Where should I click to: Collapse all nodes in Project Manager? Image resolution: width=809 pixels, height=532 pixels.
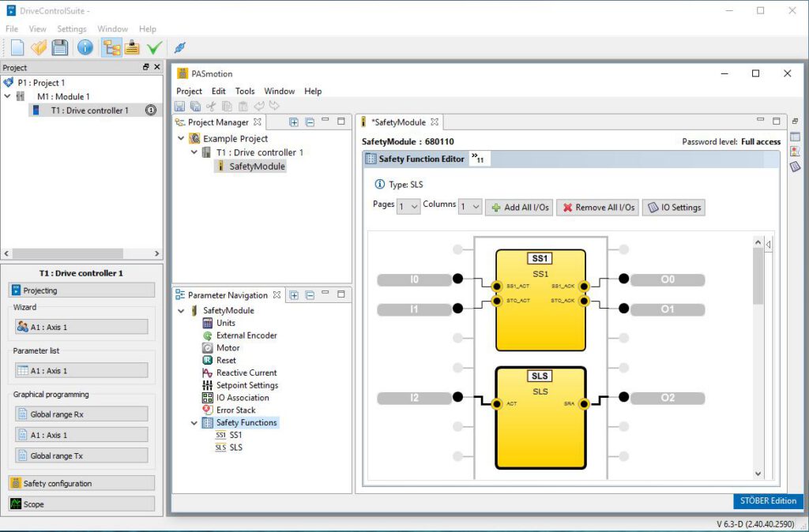pyautogui.click(x=310, y=122)
